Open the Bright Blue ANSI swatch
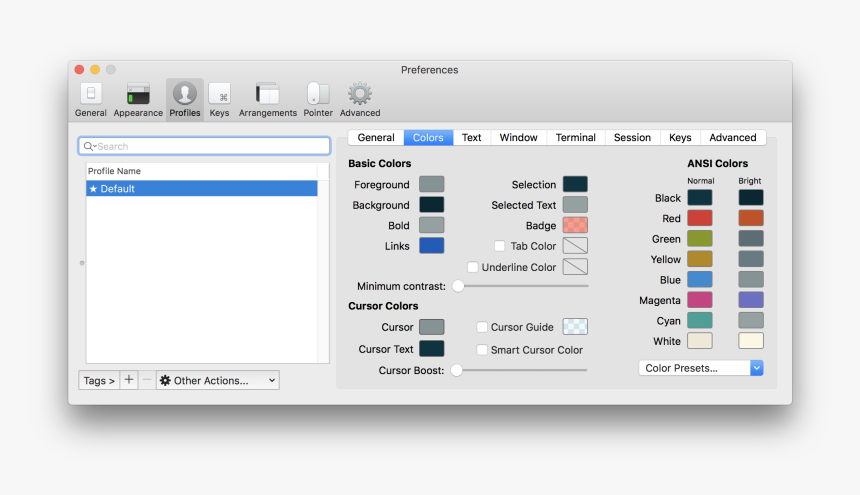This screenshot has width=860, height=495. 751,280
